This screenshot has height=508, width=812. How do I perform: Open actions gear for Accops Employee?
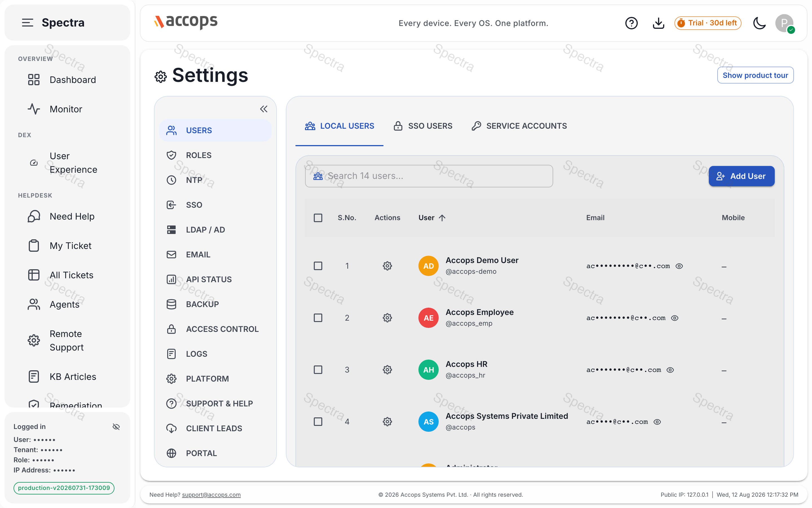pyautogui.click(x=387, y=318)
